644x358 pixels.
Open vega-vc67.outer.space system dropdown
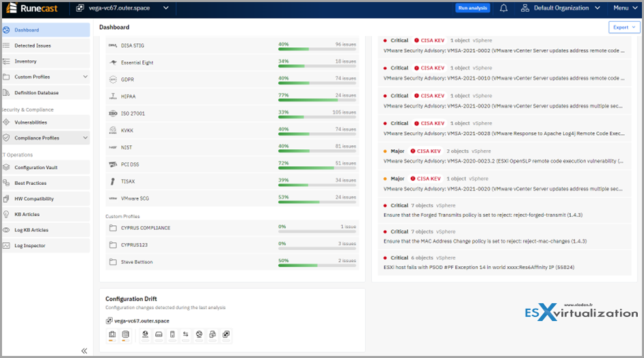[x=122, y=8]
